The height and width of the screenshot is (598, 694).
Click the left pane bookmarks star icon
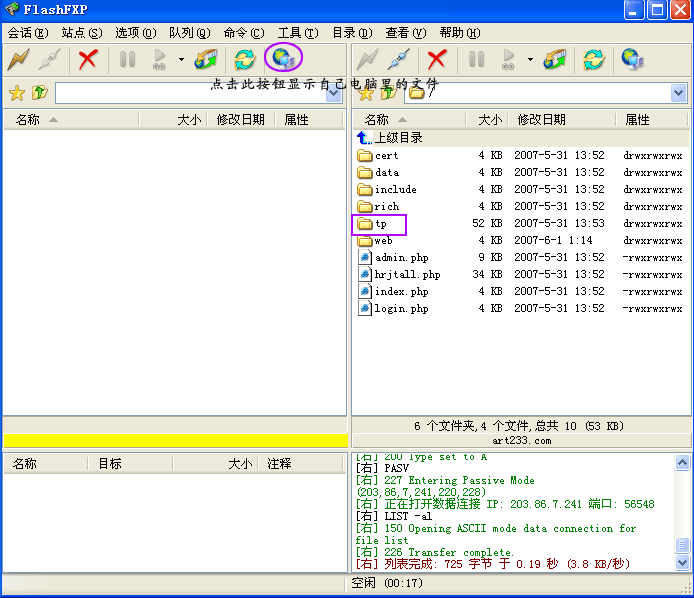pyautogui.click(x=16, y=93)
